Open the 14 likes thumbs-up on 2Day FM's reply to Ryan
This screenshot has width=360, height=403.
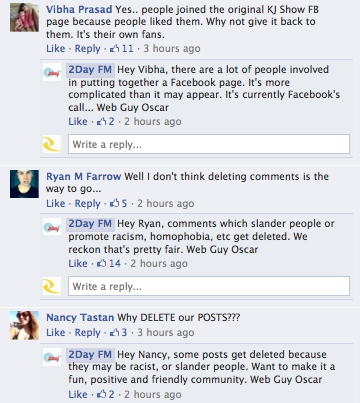pyautogui.click(x=109, y=263)
